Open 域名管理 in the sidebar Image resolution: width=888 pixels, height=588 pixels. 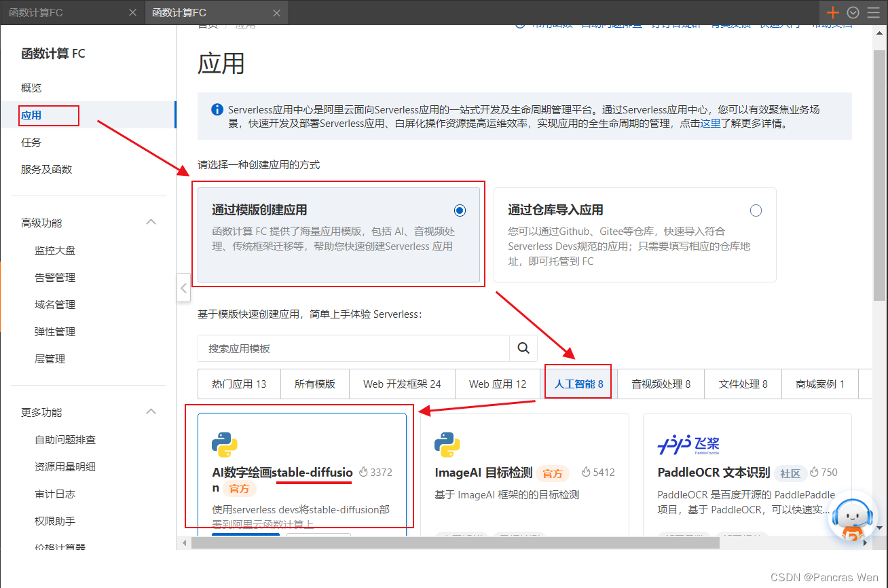point(55,304)
